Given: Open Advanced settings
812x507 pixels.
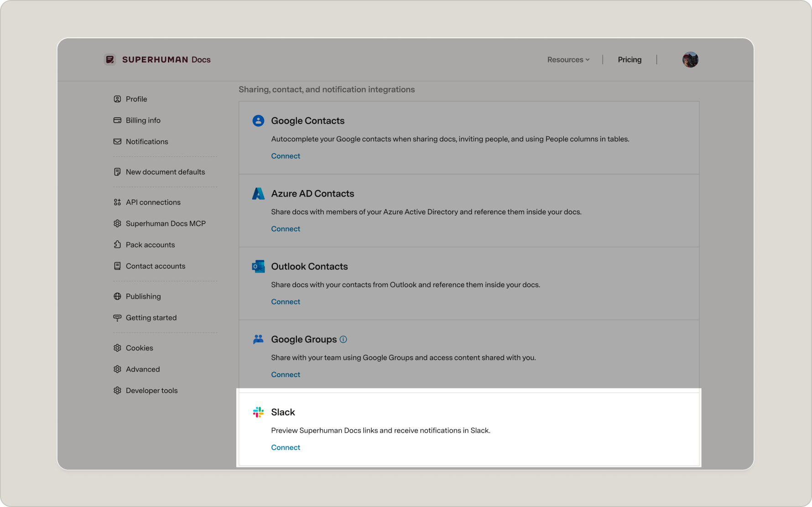Looking at the screenshot, I should click(x=143, y=369).
